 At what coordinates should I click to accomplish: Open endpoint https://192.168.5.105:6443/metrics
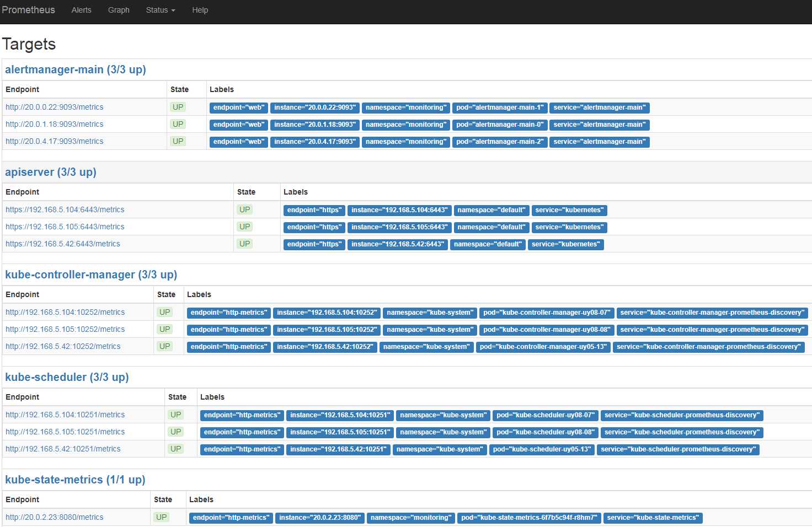(x=65, y=227)
